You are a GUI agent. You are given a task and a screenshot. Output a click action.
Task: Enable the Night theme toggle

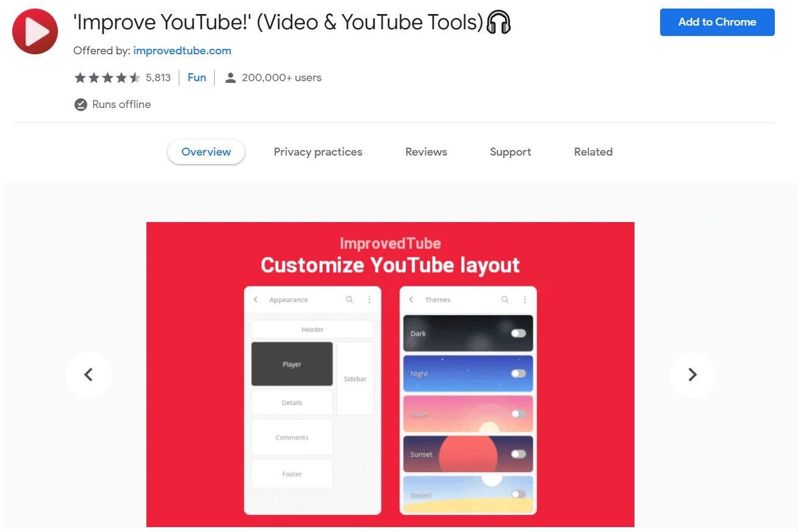[x=519, y=373]
